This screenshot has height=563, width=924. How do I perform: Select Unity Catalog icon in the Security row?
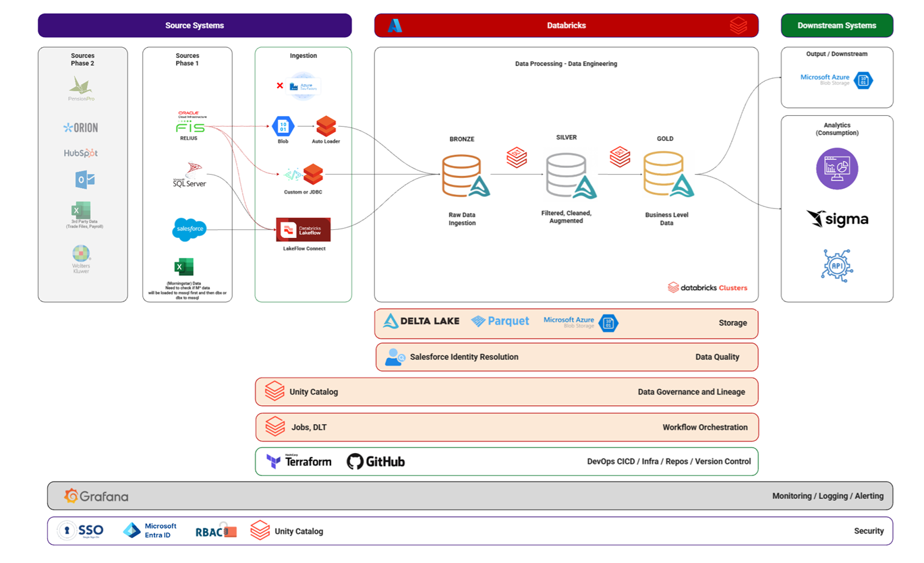(x=260, y=531)
